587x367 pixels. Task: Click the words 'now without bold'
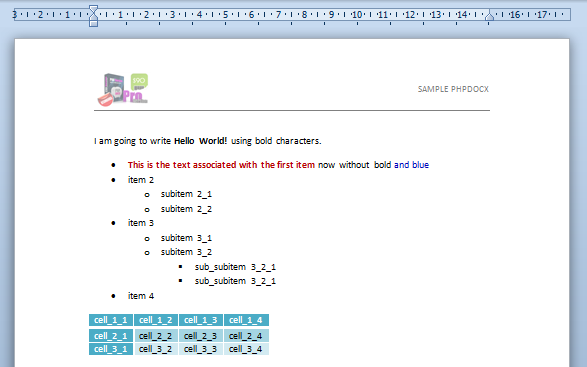coord(355,165)
